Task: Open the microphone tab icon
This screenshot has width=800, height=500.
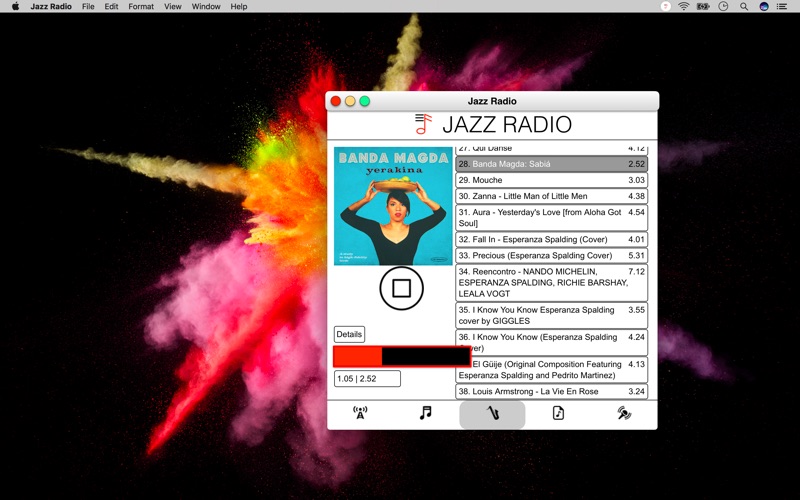Action: (x=624, y=413)
